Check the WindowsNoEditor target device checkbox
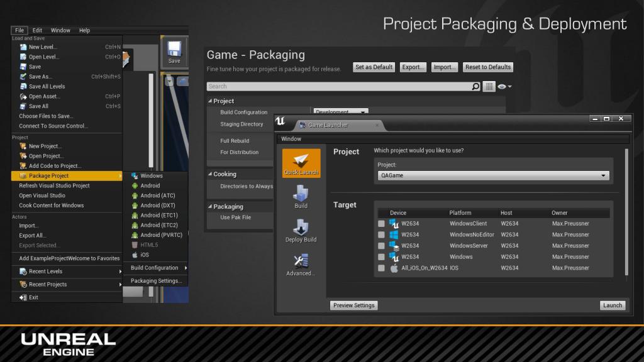The height and width of the screenshot is (362, 644). pos(381,235)
